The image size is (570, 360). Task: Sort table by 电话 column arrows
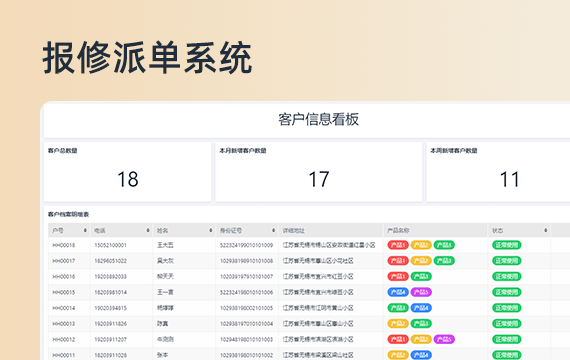pyautogui.click(x=148, y=231)
